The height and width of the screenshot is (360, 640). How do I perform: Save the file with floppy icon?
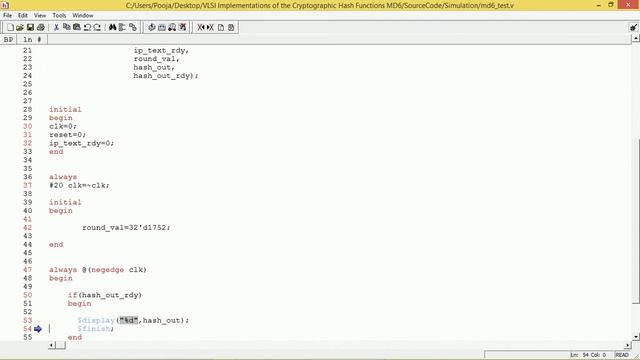30,27
